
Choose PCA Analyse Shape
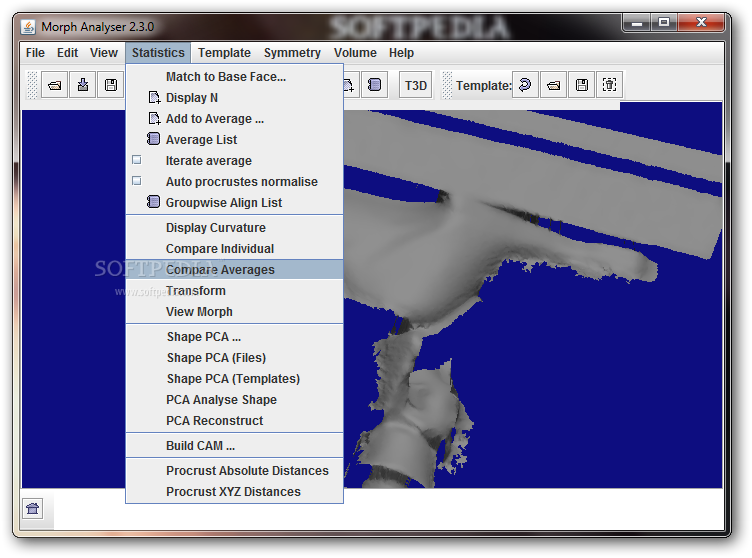(x=235, y=400)
